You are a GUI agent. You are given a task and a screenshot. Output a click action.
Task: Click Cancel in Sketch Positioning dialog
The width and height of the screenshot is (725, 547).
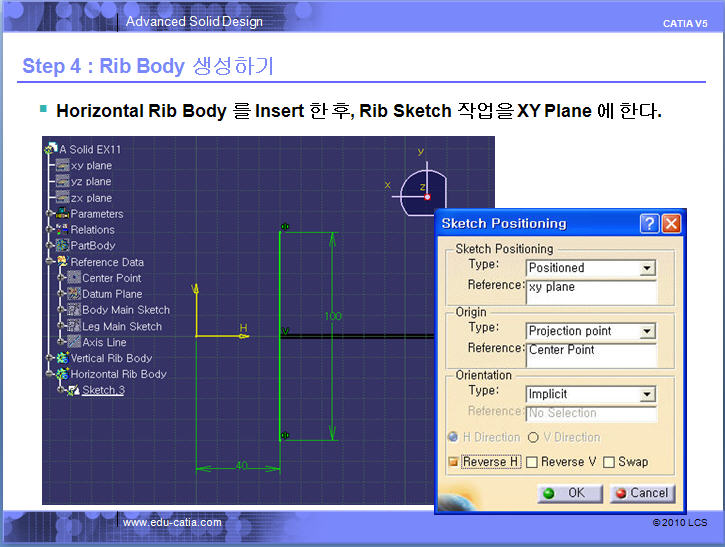641,493
